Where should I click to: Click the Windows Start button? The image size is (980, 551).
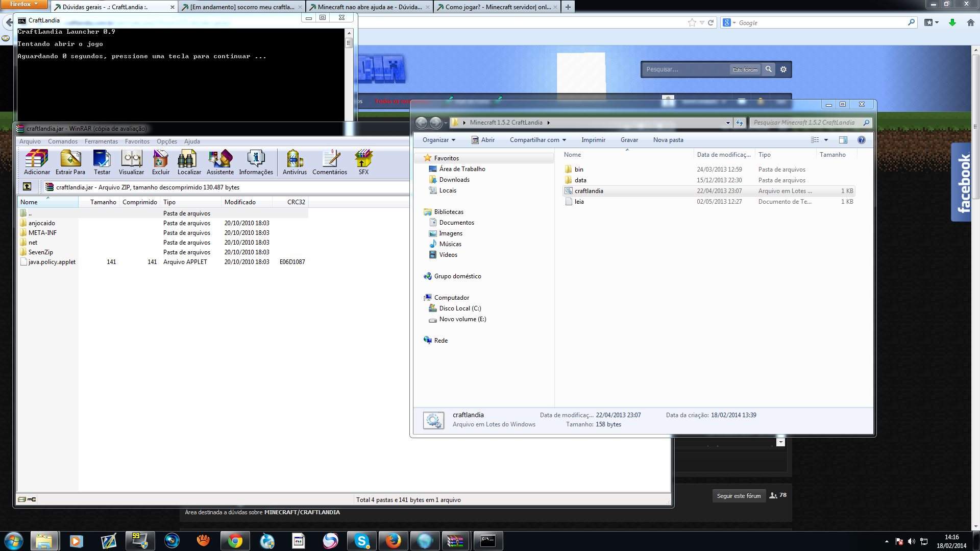[x=14, y=541]
